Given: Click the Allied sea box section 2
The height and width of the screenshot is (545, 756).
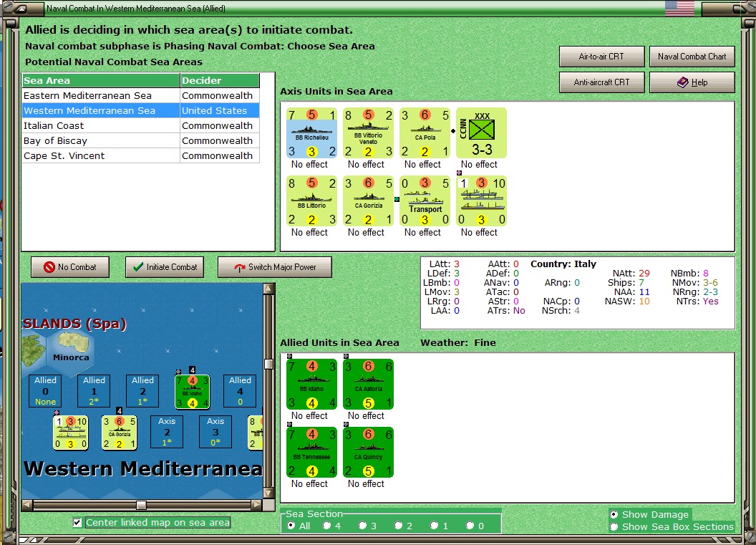Looking at the screenshot, I should [142, 390].
